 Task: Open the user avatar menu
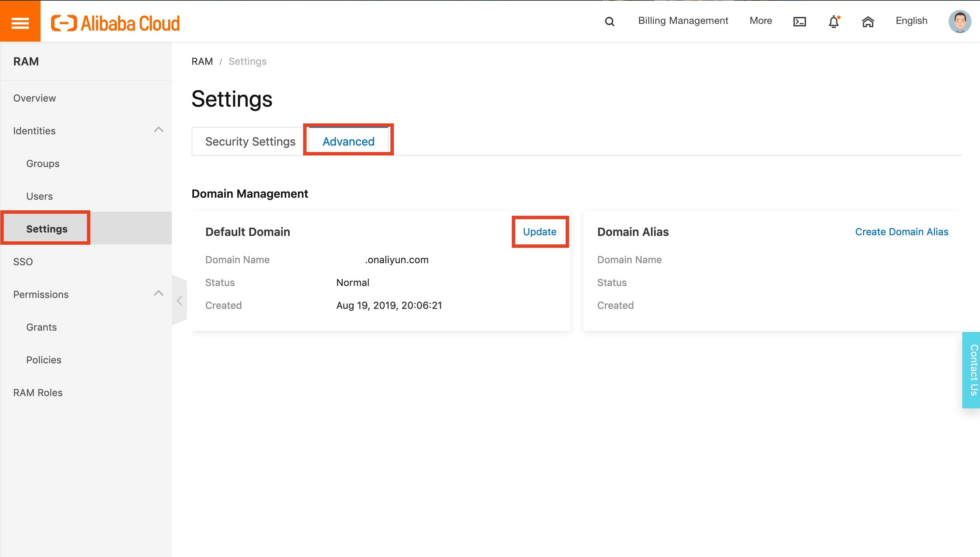pos(959,21)
